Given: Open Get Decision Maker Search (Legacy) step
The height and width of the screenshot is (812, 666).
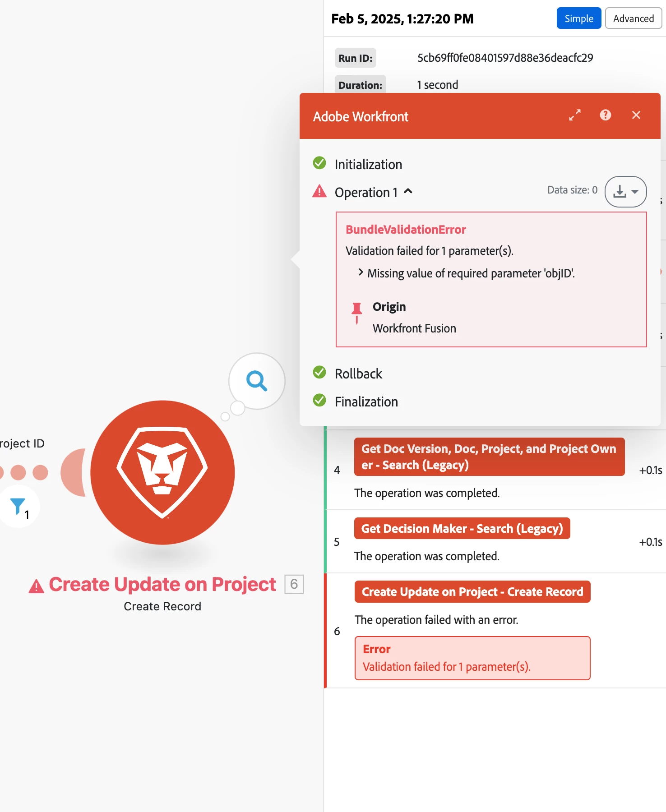Looking at the screenshot, I should point(462,528).
